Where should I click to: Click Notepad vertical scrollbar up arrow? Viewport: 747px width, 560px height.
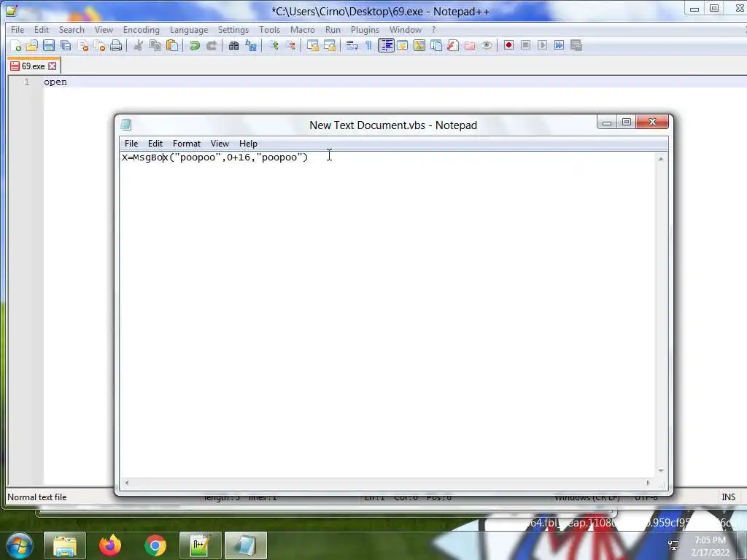(x=661, y=159)
